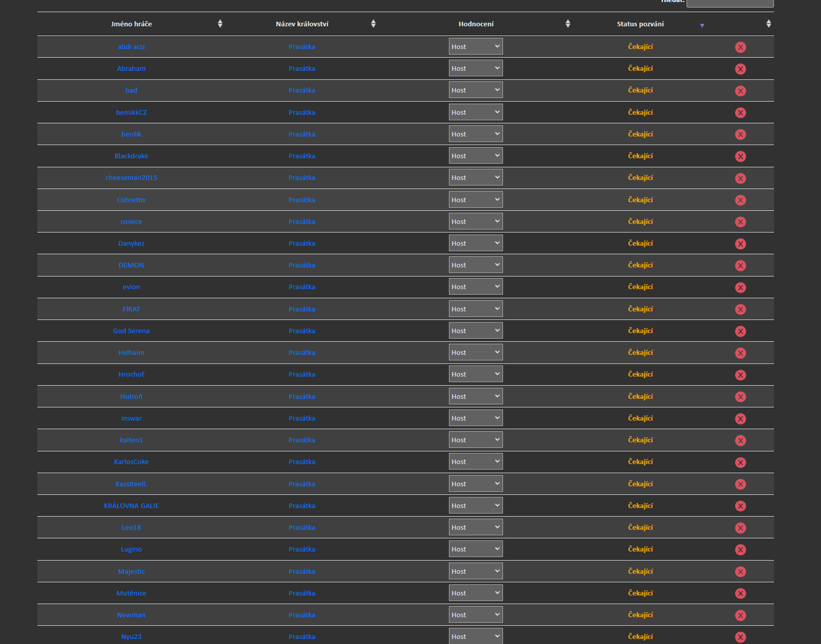Open the Prasátka kingdom link for evion
821x644 pixels.
(x=302, y=287)
